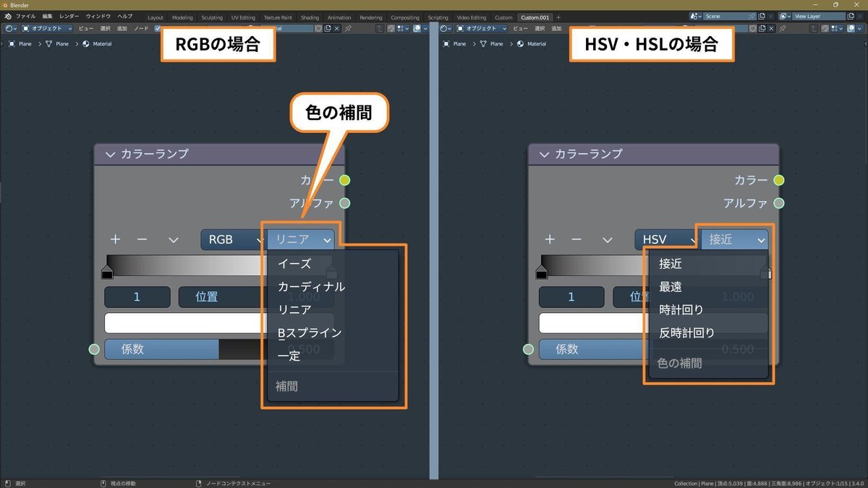Viewport: 868px width, 488px height.
Task: Open the ウィンドウ menu
Action: (98, 17)
